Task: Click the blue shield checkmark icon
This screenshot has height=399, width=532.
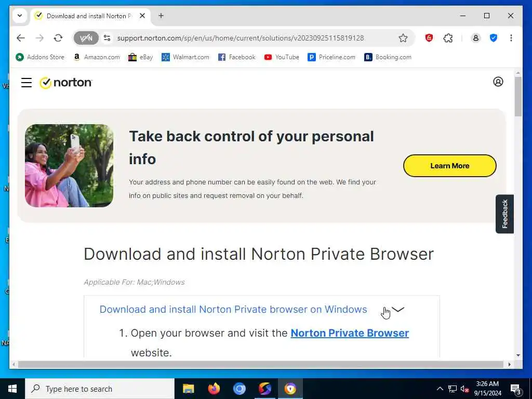Action: 494,38
